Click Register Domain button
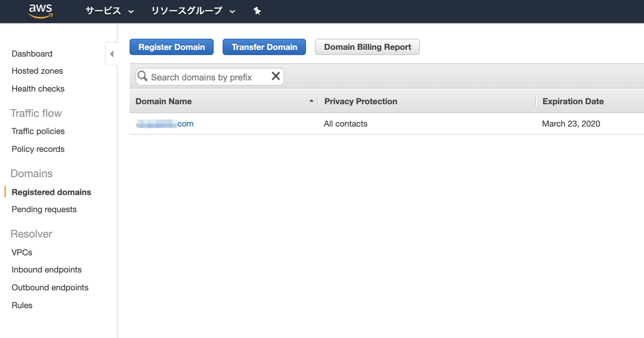The height and width of the screenshot is (338, 644). coord(172,47)
